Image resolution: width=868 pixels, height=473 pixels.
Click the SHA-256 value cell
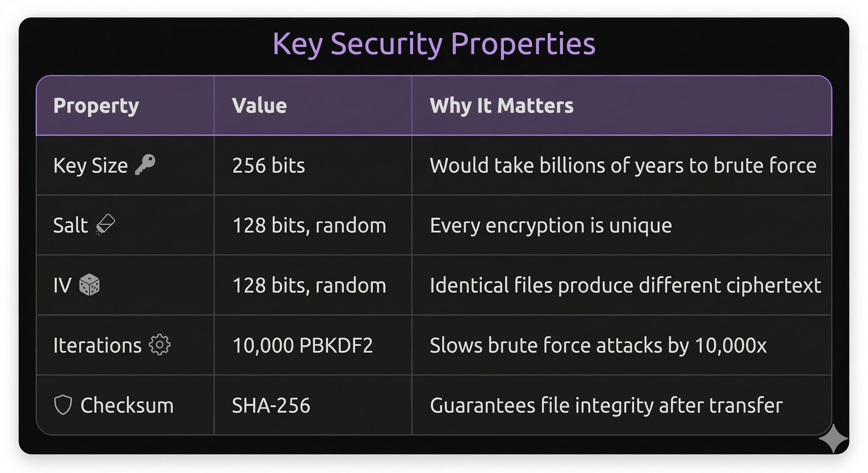pyautogui.click(x=271, y=405)
